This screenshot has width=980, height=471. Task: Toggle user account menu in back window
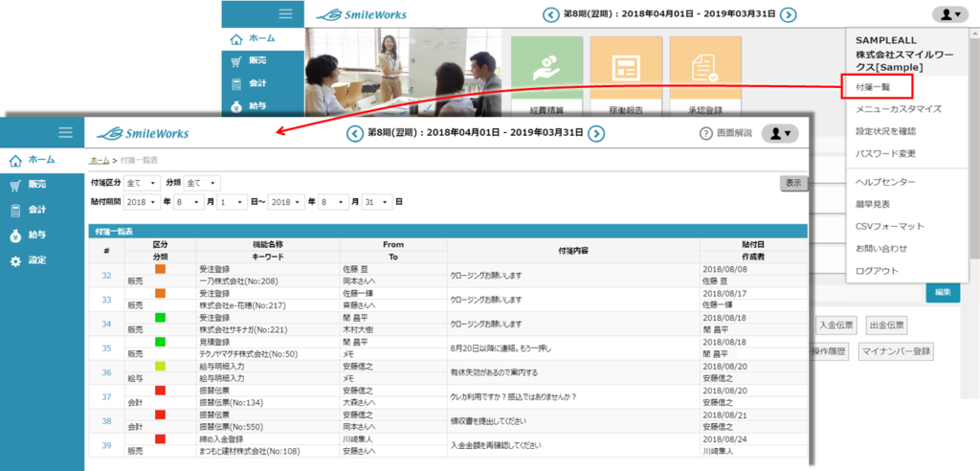[950, 14]
